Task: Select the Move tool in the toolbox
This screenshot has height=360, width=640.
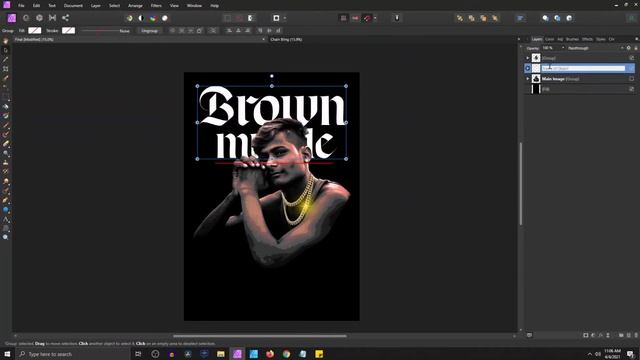Action: click(6, 50)
